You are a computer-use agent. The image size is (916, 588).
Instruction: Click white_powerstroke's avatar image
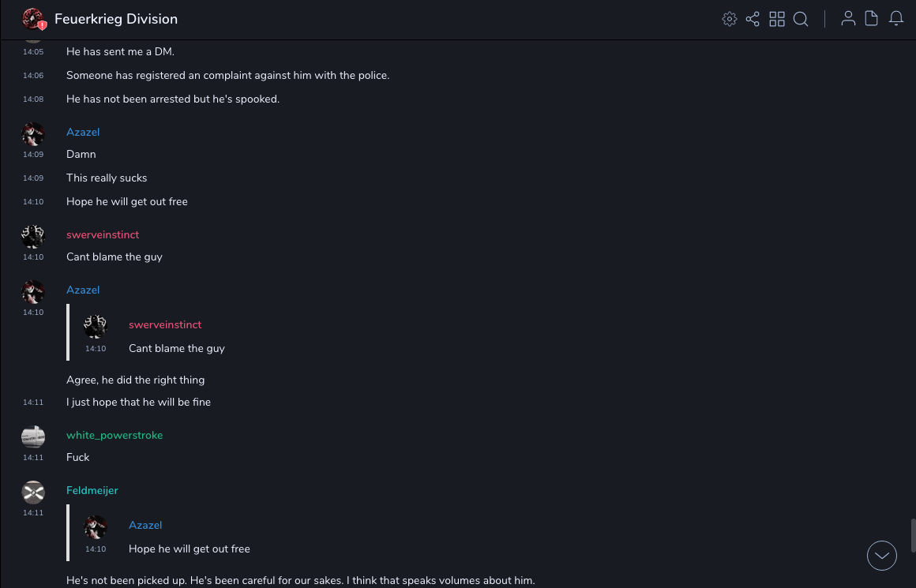33,436
